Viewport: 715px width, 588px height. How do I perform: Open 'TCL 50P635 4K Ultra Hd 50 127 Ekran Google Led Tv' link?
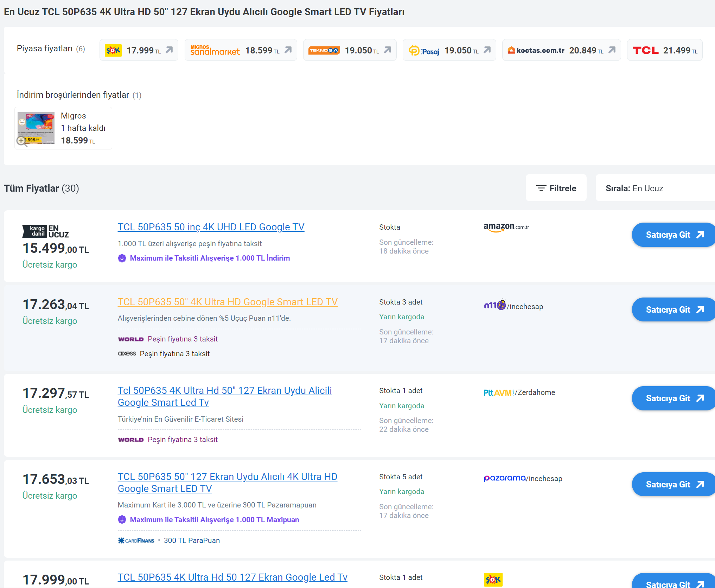click(232, 577)
